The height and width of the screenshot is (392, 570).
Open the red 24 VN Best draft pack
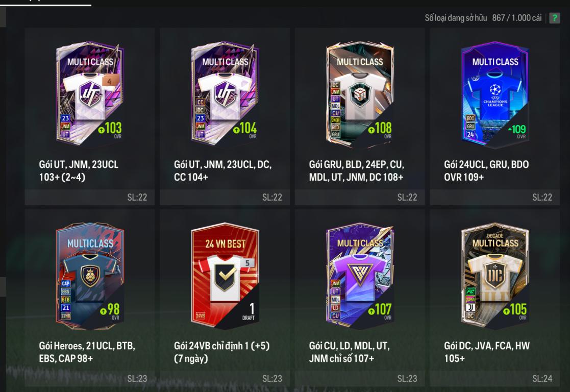(x=225, y=276)
